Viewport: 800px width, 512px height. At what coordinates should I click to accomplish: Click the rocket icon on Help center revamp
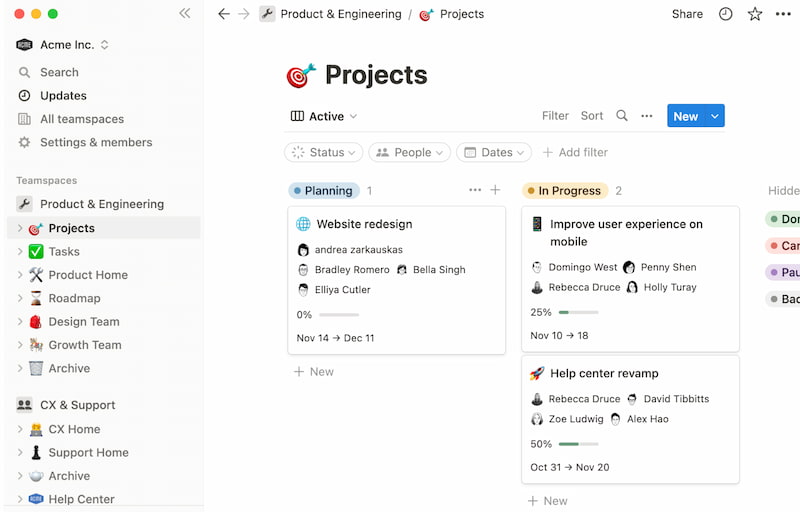click(537, 373)
